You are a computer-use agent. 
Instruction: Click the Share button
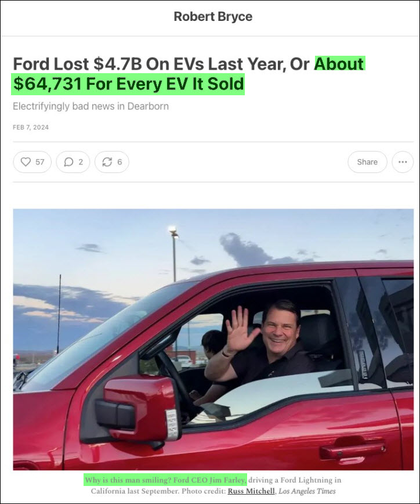367,162
